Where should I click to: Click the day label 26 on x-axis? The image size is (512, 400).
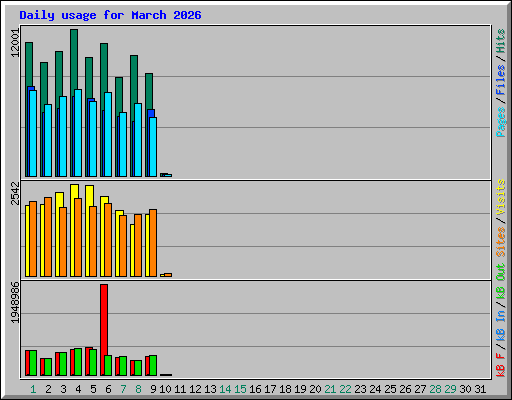[405, 389]
